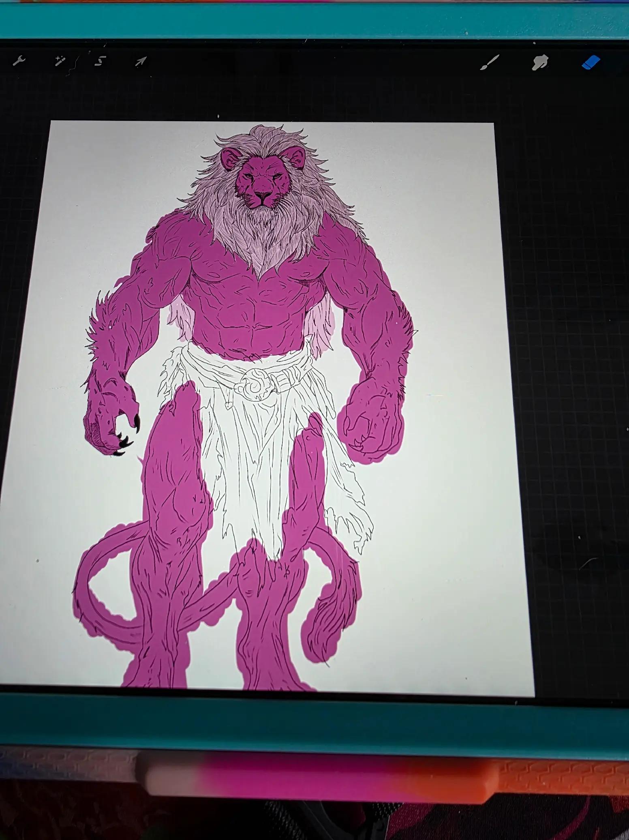
Task: Open the Adjustments magic wand menu
Action: pos(60,62)
